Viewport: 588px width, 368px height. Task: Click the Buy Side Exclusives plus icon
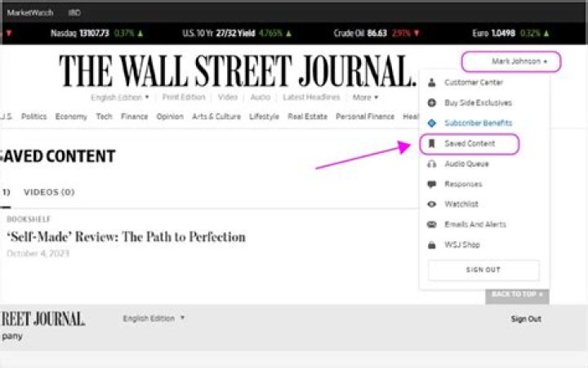pyautogui.click(x=431, y=103)
